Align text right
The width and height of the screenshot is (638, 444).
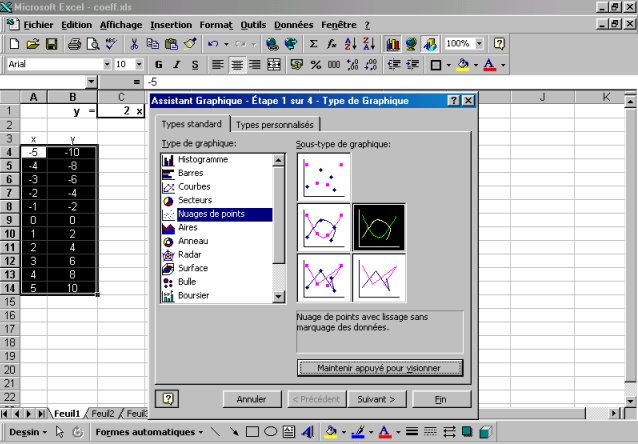pos(255,65)
